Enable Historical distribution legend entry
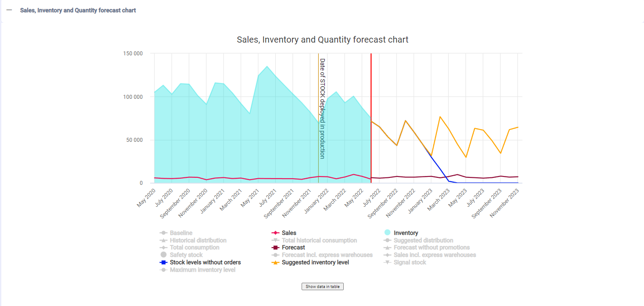 pyautogui.click(x=198, y=241)
